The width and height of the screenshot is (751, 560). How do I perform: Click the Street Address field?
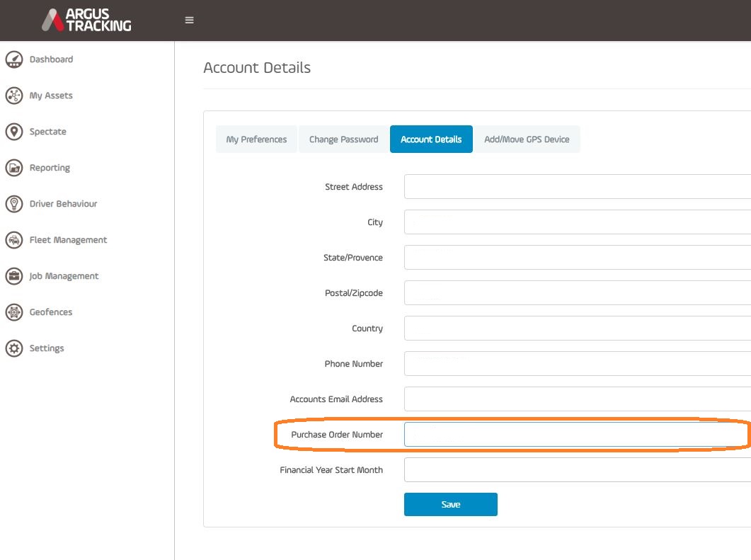577,186
